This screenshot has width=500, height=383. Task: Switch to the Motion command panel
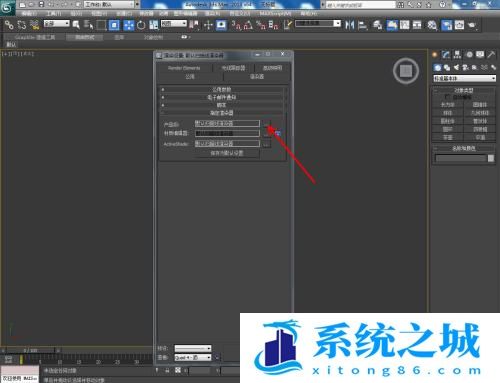click(469, 54)
